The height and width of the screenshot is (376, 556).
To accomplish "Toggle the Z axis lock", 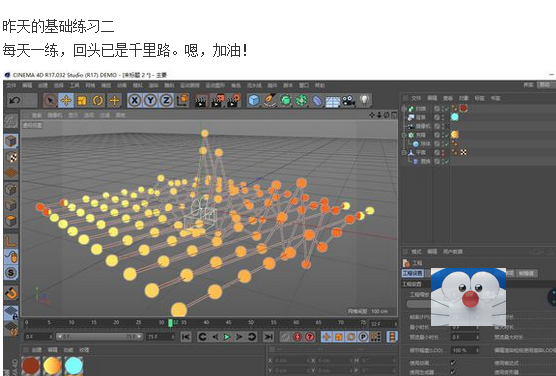I will coord(166,101).
